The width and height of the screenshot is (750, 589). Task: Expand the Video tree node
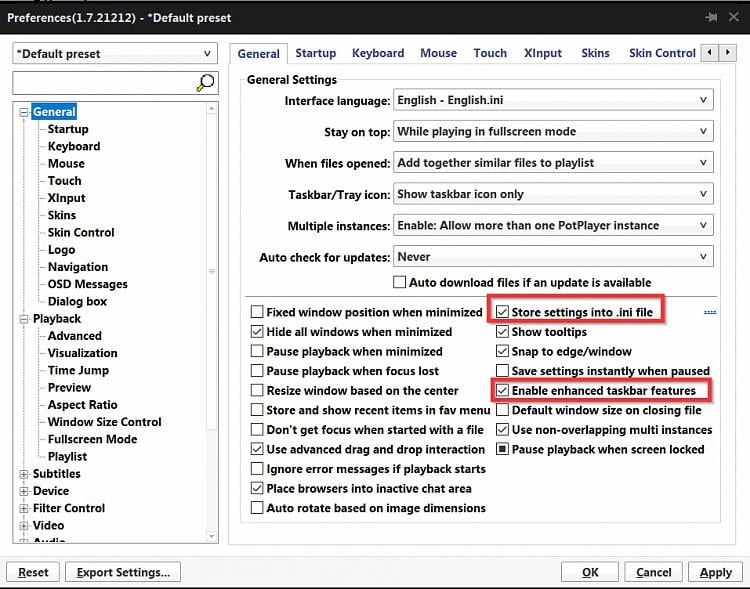point(23,526)
